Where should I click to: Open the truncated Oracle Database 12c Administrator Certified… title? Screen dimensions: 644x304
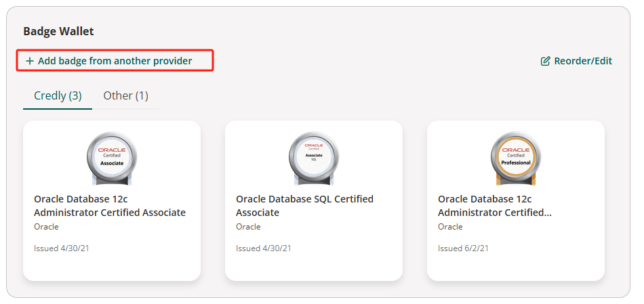(495, 206)
